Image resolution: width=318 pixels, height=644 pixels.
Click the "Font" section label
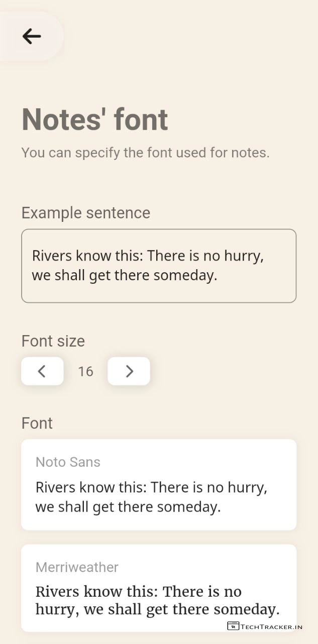pos(37,423)
